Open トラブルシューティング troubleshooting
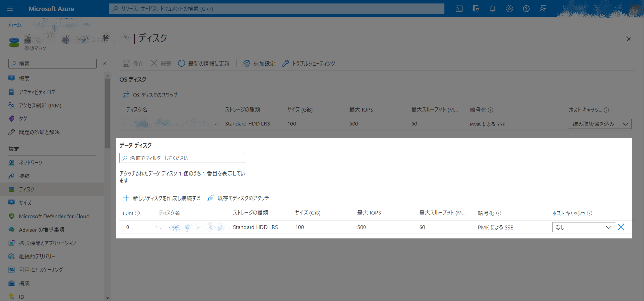The height and width of the screenshot is (301, 644). point(308,63)
